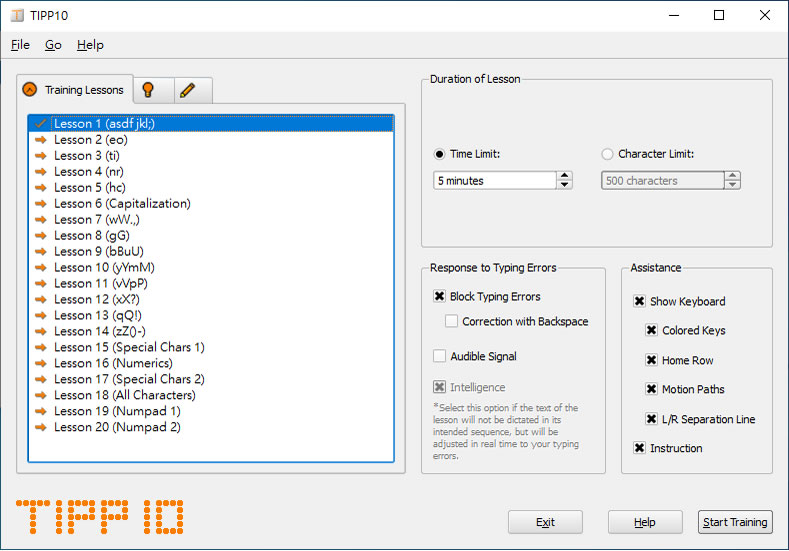Click the arrow icon next to Lesson 10

pyautogui.click(x=41, y=268)
